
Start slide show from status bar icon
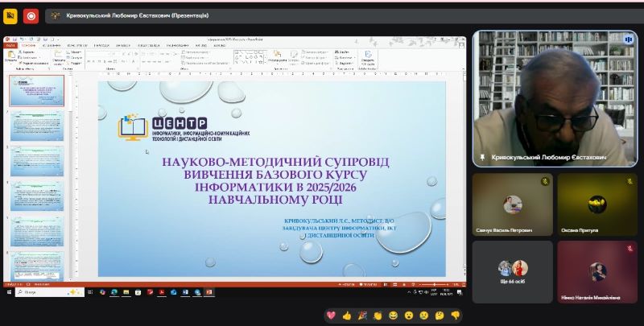[413, 284]
